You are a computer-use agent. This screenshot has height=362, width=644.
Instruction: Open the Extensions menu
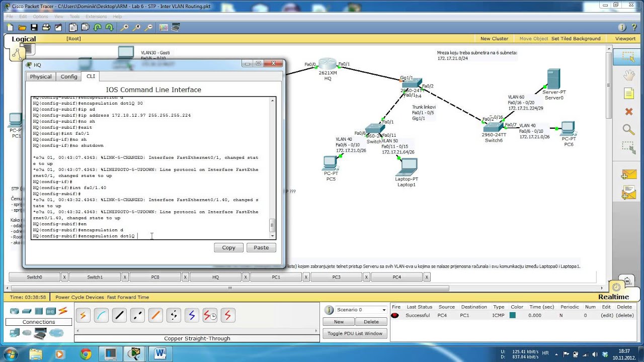[x=96, y=17]
